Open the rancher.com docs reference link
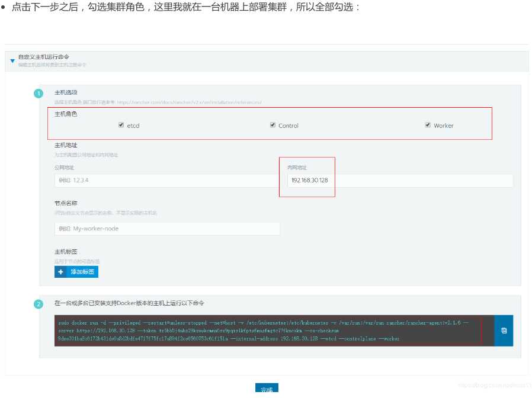 point(190,102)
